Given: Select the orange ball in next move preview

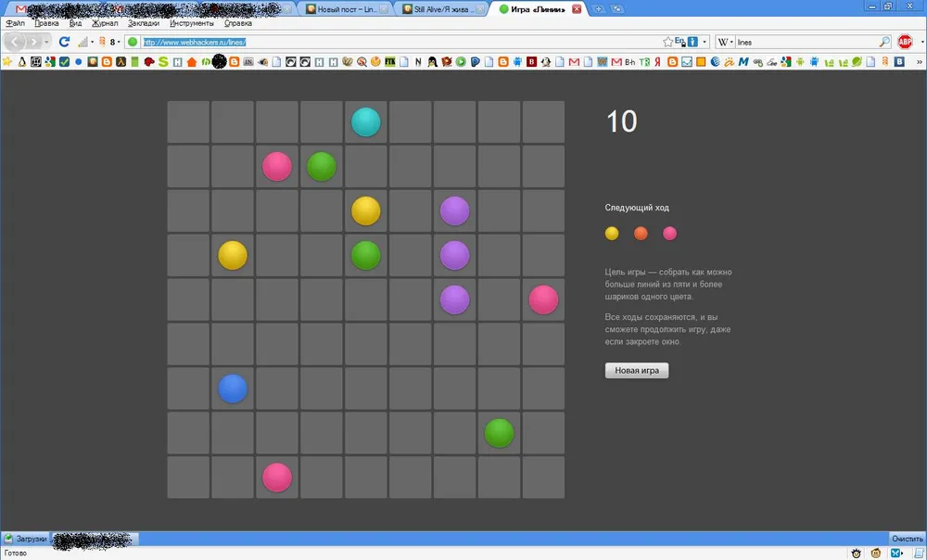Looking at the screenshot, I should coord(641,234).
